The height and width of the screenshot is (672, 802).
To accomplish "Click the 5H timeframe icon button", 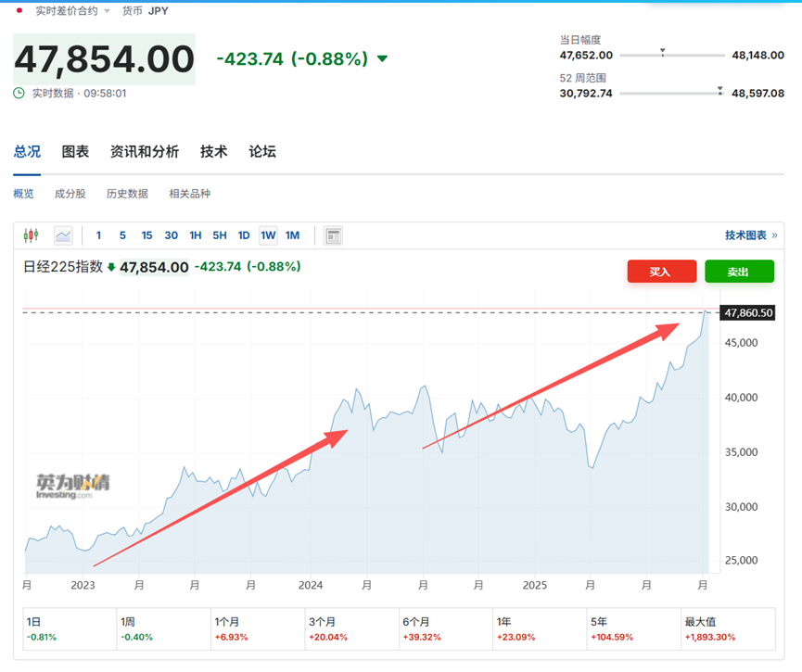I will click(x=219, y=235).
